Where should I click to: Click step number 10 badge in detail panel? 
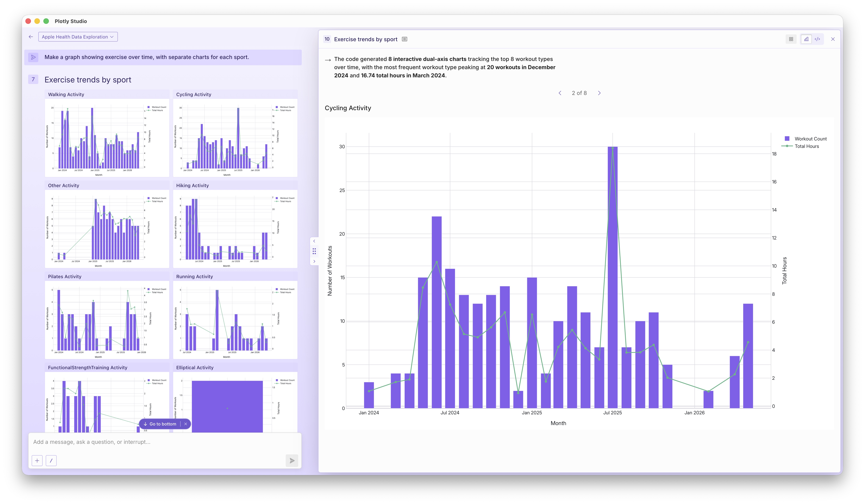[x=327, y=39]
